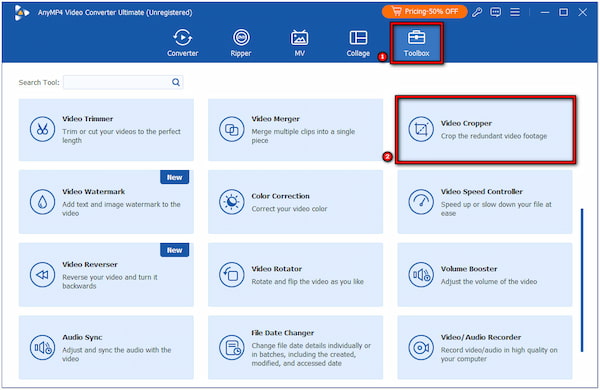Click the Video Cropper icon
The image size is (600, 390).
421,129
